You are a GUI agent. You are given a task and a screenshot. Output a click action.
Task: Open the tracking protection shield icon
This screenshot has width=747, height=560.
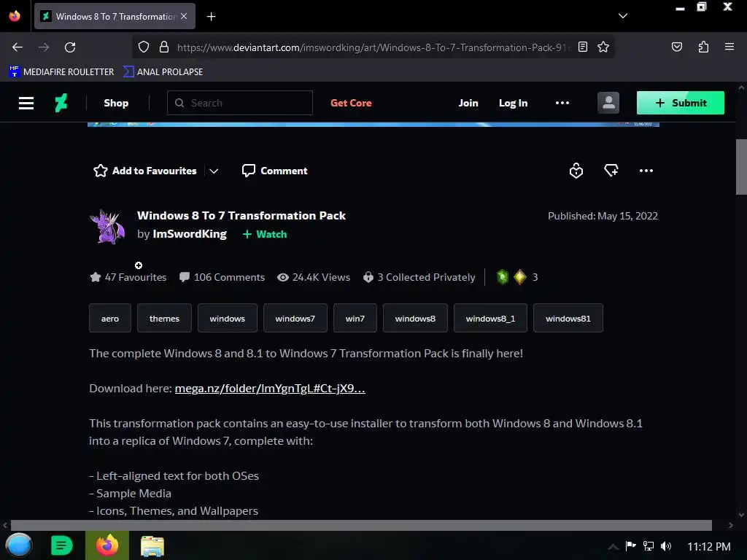[x=144, y=47]
